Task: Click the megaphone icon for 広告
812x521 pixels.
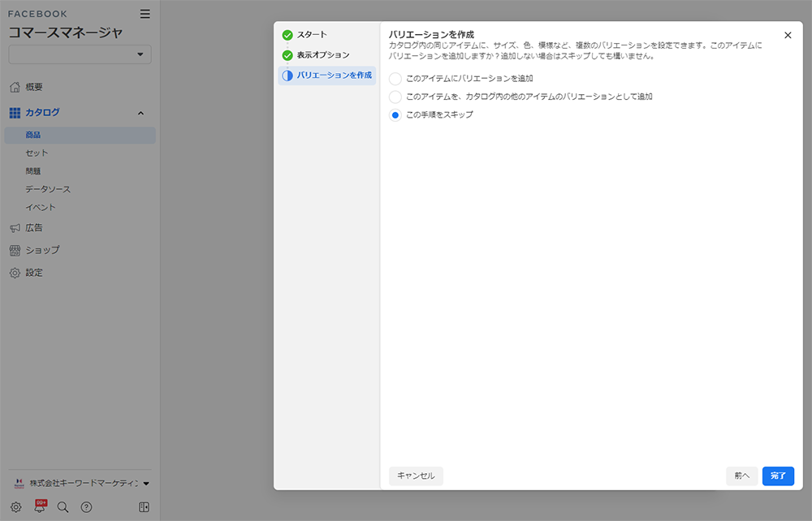Action: click(15, 228)
